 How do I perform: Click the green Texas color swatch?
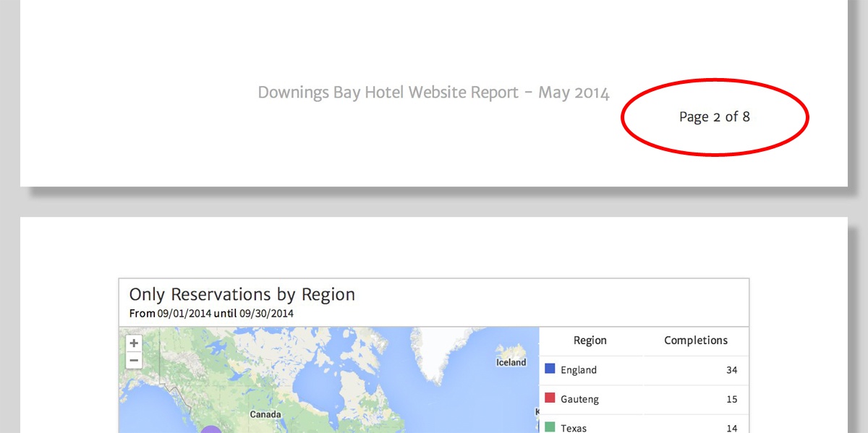click(x=550, y=427)
